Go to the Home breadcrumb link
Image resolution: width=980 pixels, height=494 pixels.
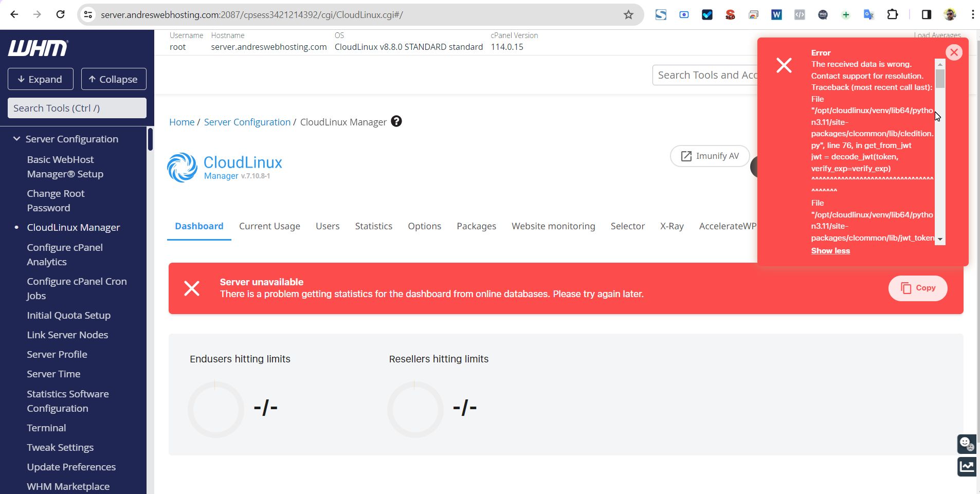182,122
